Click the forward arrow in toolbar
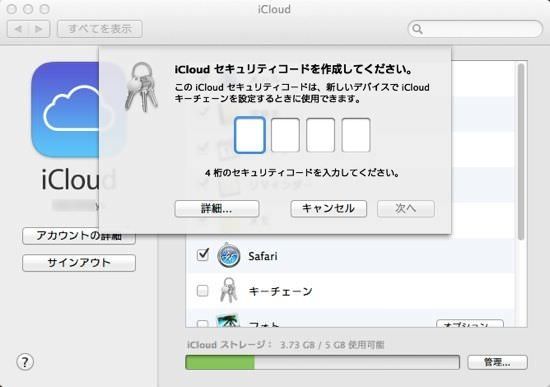Screen dimensions: 550x387 click(39, 29)
